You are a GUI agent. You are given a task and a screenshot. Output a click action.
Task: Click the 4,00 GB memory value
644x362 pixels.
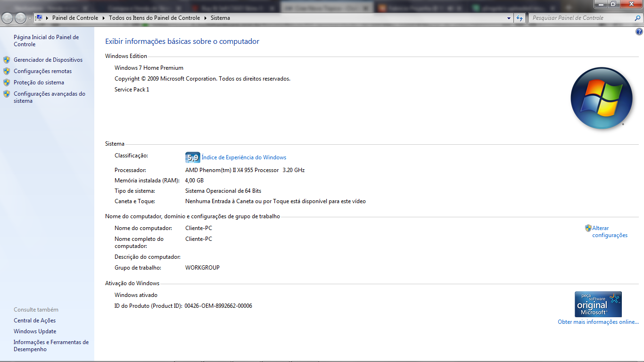(x=195, y=181)
